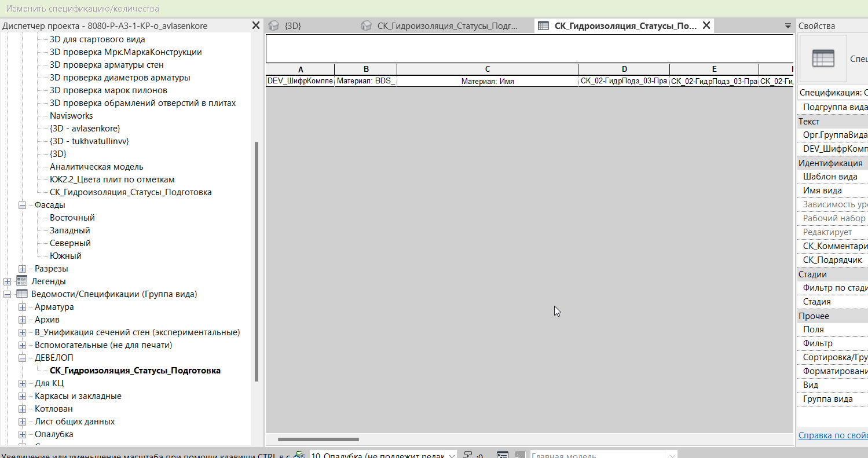The image size is (868, 458).
Task: Open the Спецификация type selector dropdown
Action: [x=833, y=93]
